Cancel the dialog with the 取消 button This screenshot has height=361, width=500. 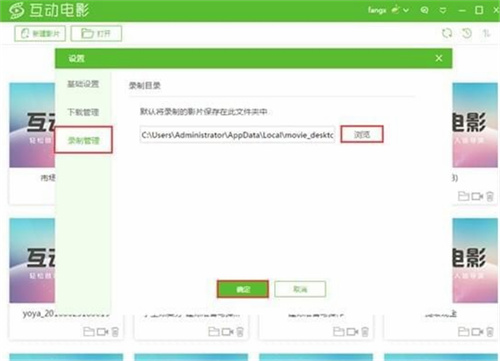click(x=300, y=289)
